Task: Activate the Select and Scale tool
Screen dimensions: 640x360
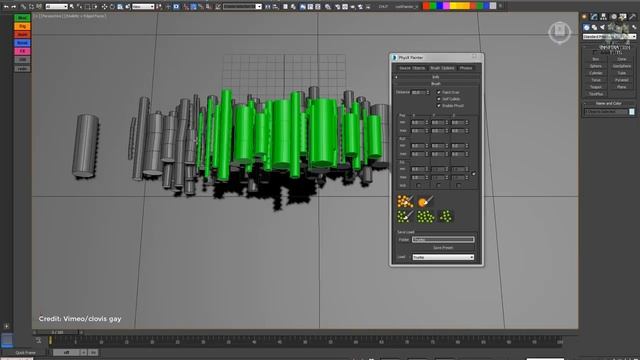Action: 120,7
